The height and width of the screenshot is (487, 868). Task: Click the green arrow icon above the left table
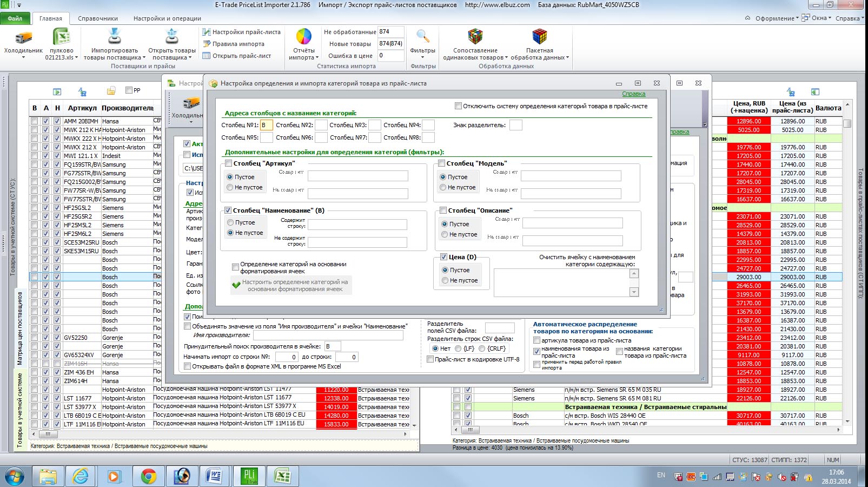(x=57, y=91)
